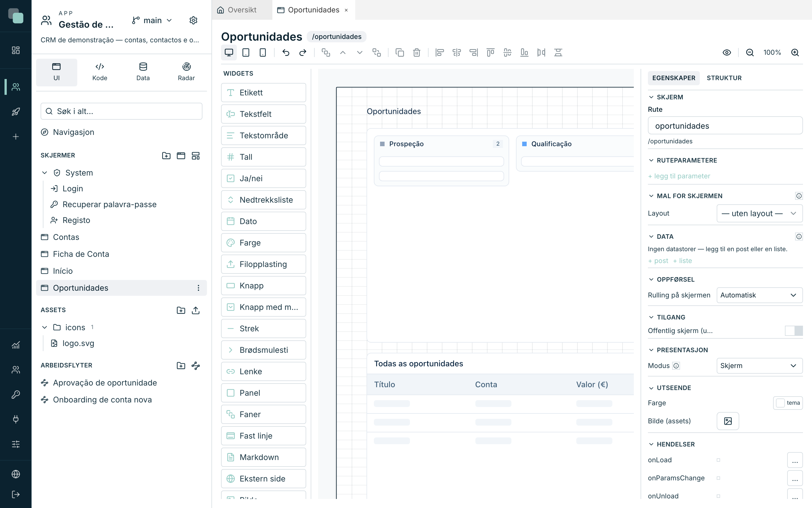Show info for Mal for skjermen
Screen dimensions: 812x508
click(x=799, y=196)
